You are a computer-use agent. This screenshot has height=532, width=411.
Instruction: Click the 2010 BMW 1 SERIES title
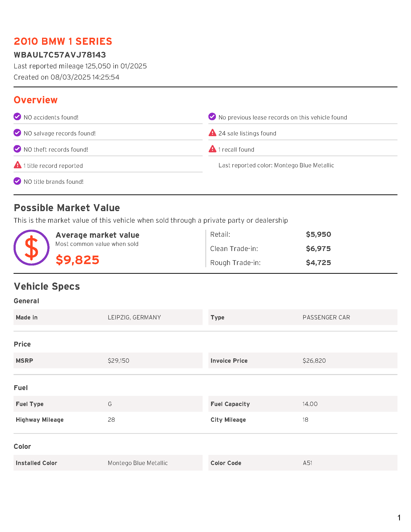coord(63,41)
